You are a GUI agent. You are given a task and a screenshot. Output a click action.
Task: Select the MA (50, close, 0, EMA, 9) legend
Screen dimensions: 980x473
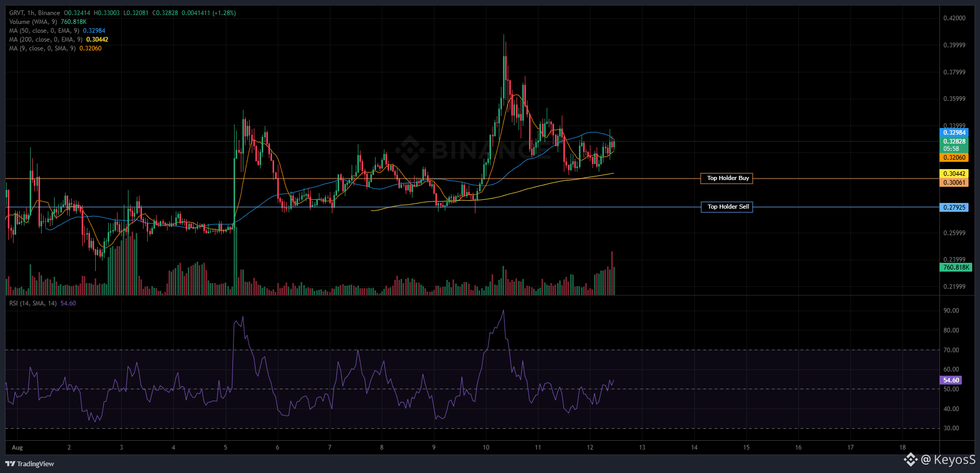click(44, 31)
